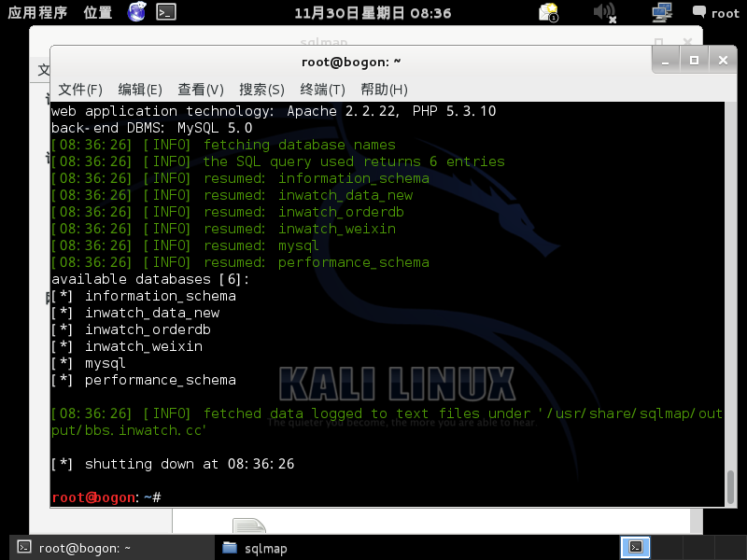Click 'resumed: mysql' log line
This screenshot has width=747, height=560.
185,245
